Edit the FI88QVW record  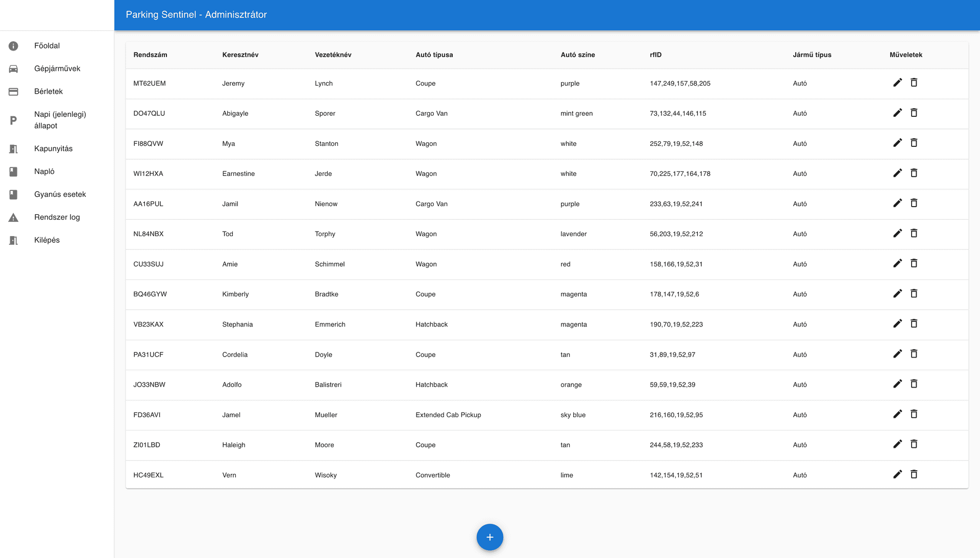(898, 143)
